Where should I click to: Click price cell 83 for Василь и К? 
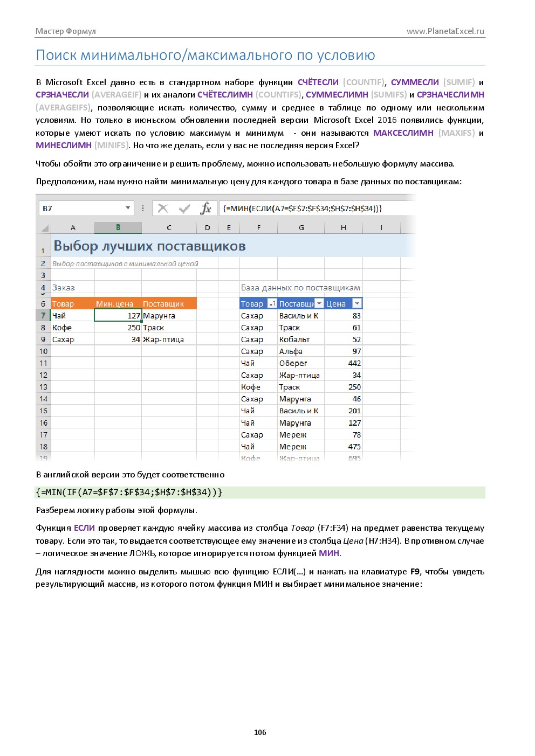[344, 316]
